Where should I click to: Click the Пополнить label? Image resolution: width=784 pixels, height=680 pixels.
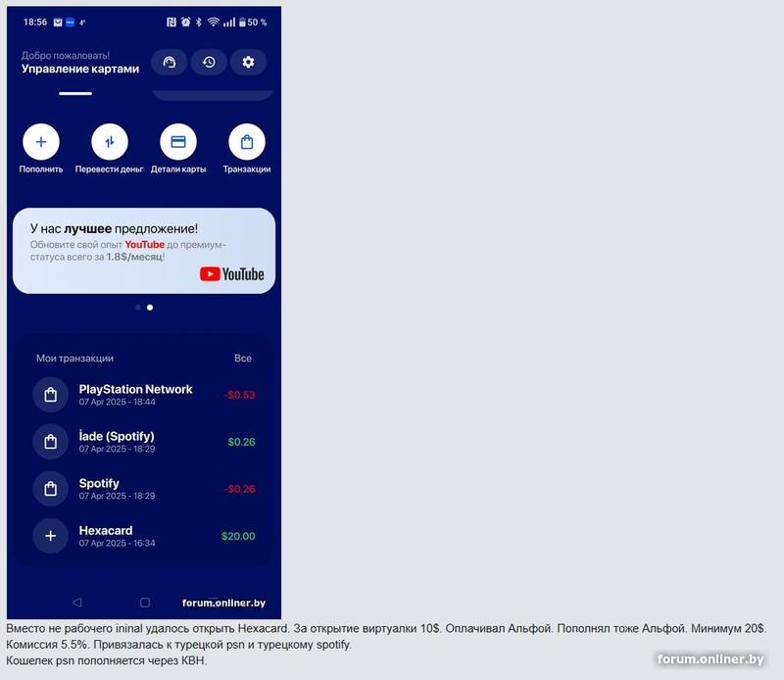click(x=41, y=169)
